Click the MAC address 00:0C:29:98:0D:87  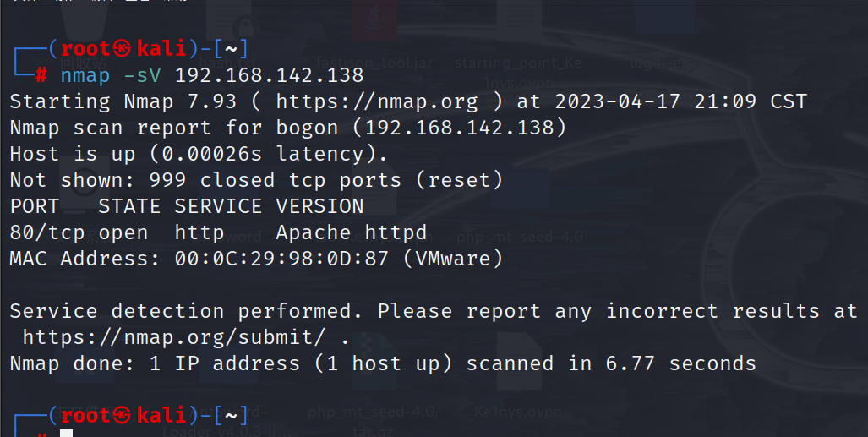click(x=281, y=259)
